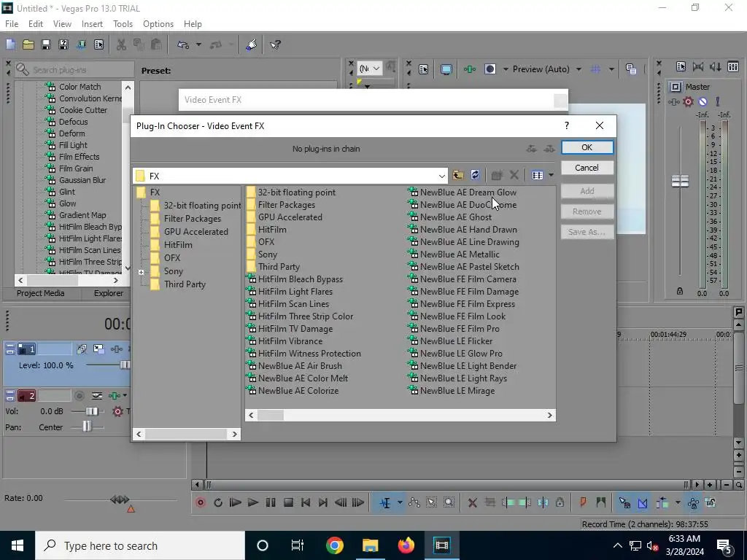Open File Explorer from the taskbar
Viewport: 747px width, 560px height.
coord(370,545)
